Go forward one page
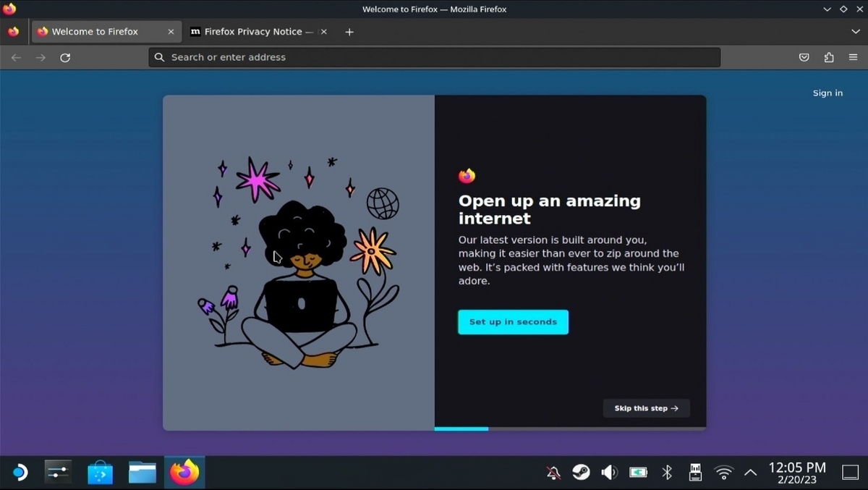 [41, 57]
